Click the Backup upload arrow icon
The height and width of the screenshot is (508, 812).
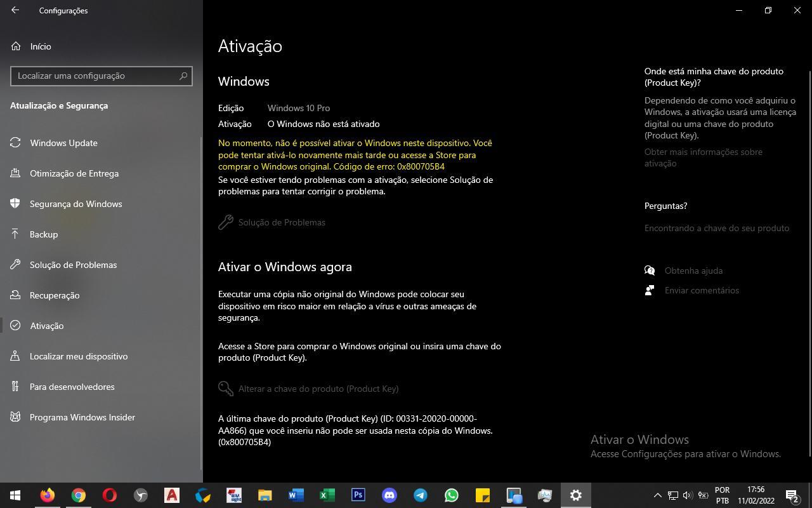16,234
